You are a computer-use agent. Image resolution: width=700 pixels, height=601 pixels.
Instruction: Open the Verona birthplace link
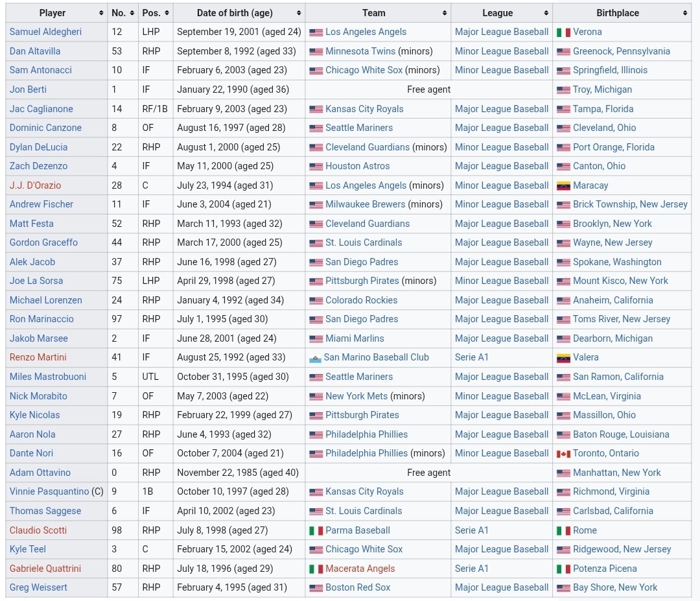coord(587,32)
